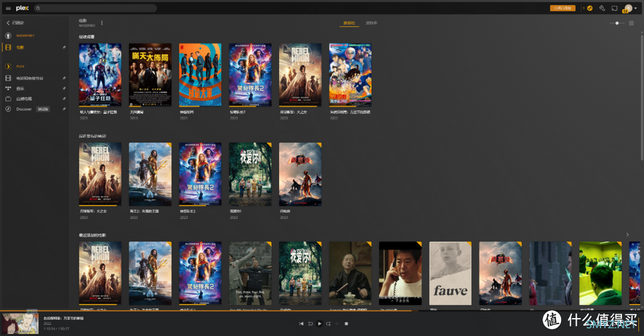The width and height of the screenshot is (644, 336).
Task: Open the cast to player icon
Action: click(614, 8)
